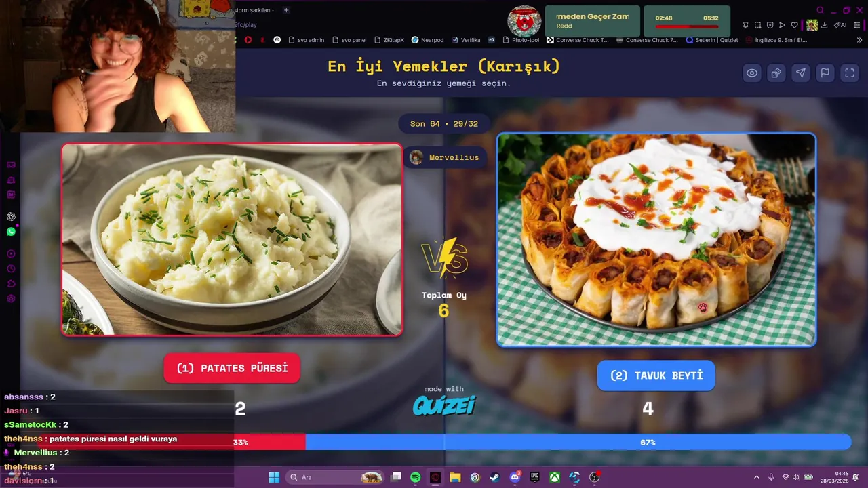Click the flag report icon
868x488 pixels.
(825, 73)
